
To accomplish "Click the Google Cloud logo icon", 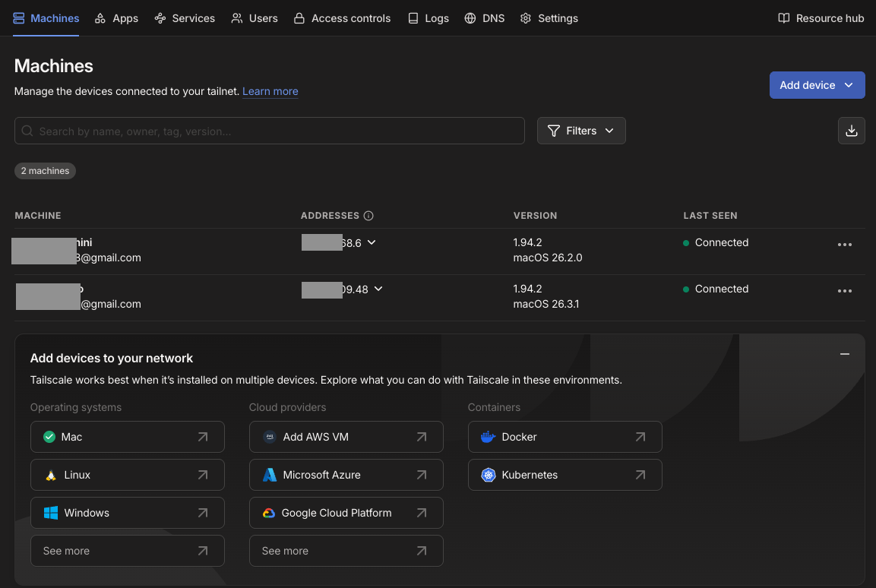I will 269,513.
